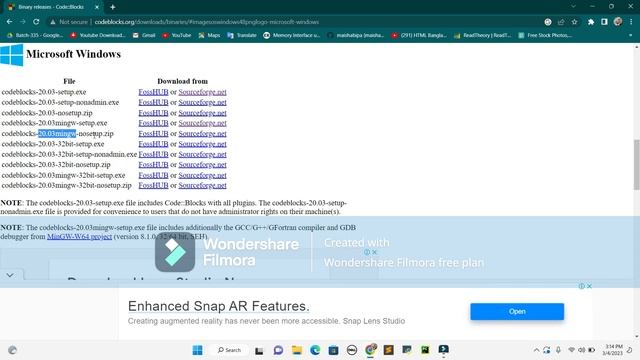Open the Translate bookmark
640x360 pixels.
coord(242,36)
